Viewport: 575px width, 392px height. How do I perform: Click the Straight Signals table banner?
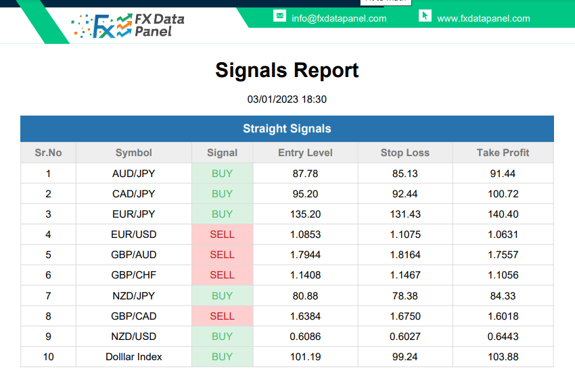pyautogui.click(x=287, y=128)
